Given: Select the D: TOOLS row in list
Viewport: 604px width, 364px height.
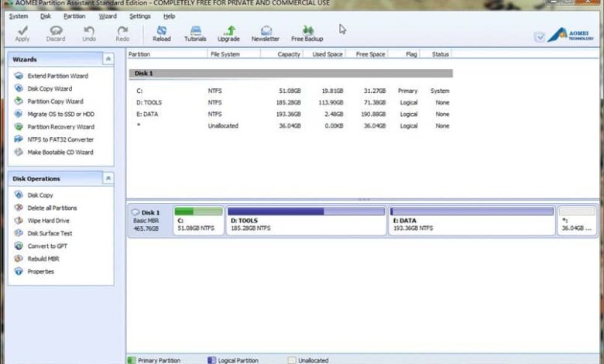Looking at the screenshot, I should click(291, 102).
